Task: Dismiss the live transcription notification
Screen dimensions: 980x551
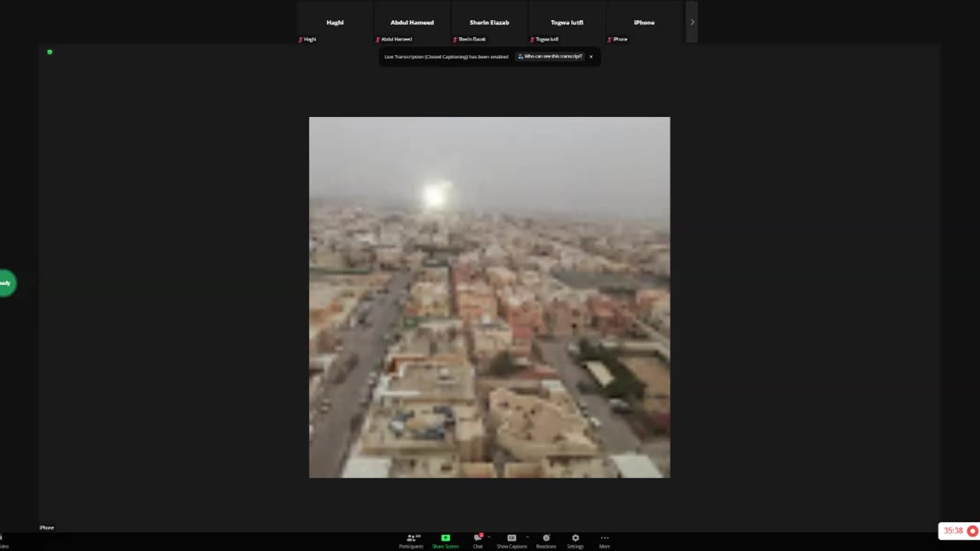Action: tap(591, 57)
